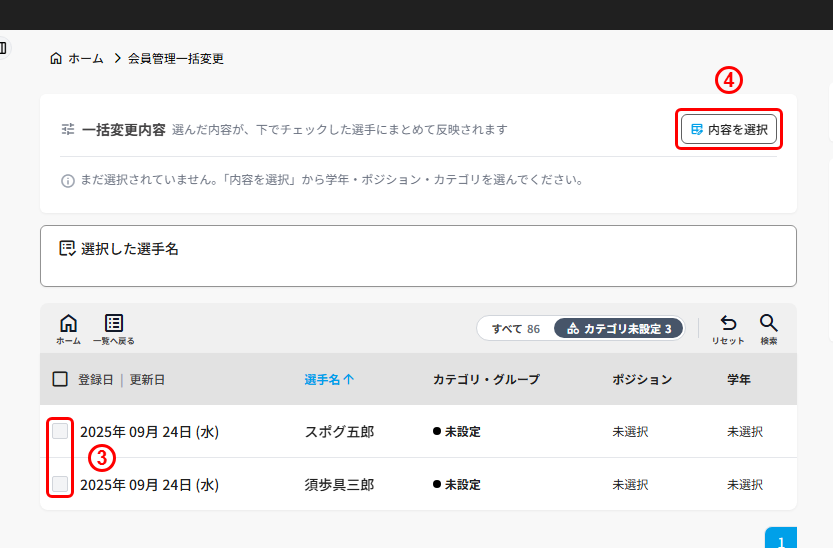This screenshot has height=548, width=833.
Task: Click the カテゴリ・グループ column header
Action: pyautogui.click(x=486, y=380)
